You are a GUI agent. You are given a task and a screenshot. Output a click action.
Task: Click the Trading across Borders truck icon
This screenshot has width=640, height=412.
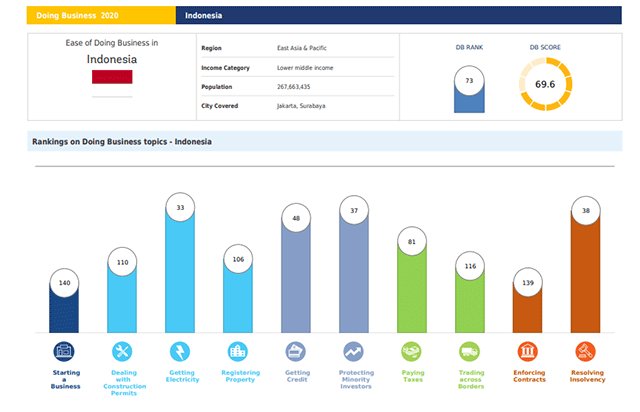[x=470, y=352]
